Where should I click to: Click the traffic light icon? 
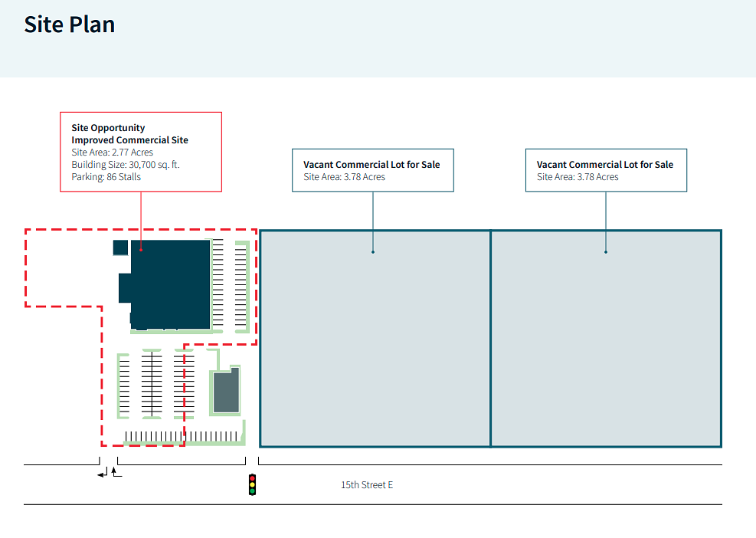click(252, 484)
